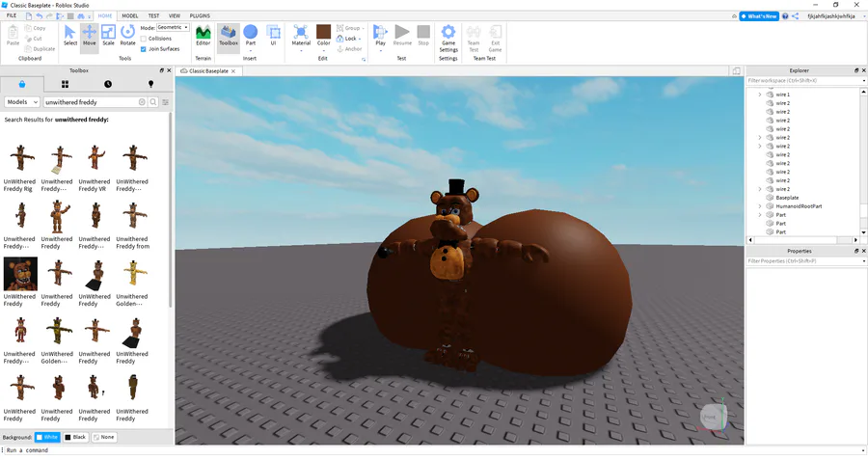The height and width of the screenshot is (460, 868).
Task: Open the dropdown arrow under Material
Action: pyautogui.click(x=301, y=51)
